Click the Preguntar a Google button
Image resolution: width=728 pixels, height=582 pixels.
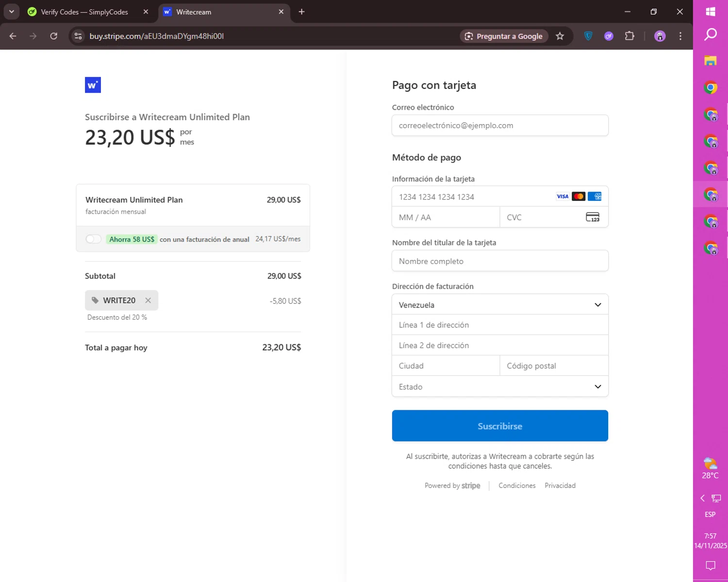tap(504, 36)
